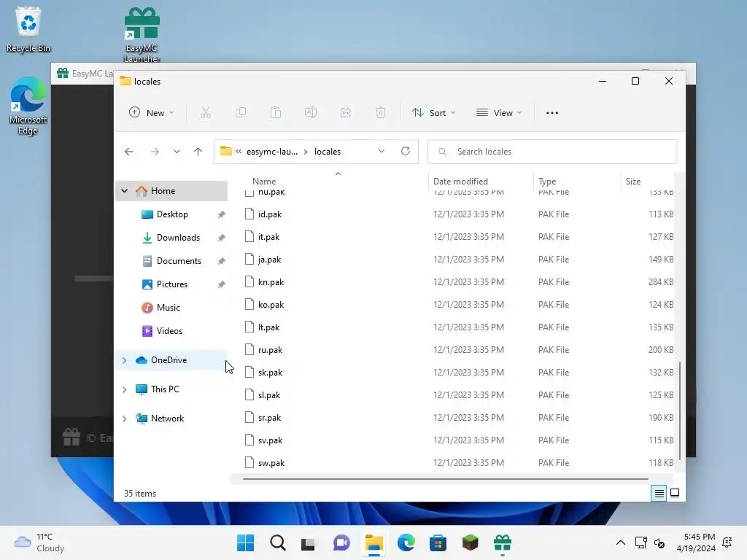747x560 pixels.
Task: Switch to details view layout icon
Action: [x=659, y=494]
